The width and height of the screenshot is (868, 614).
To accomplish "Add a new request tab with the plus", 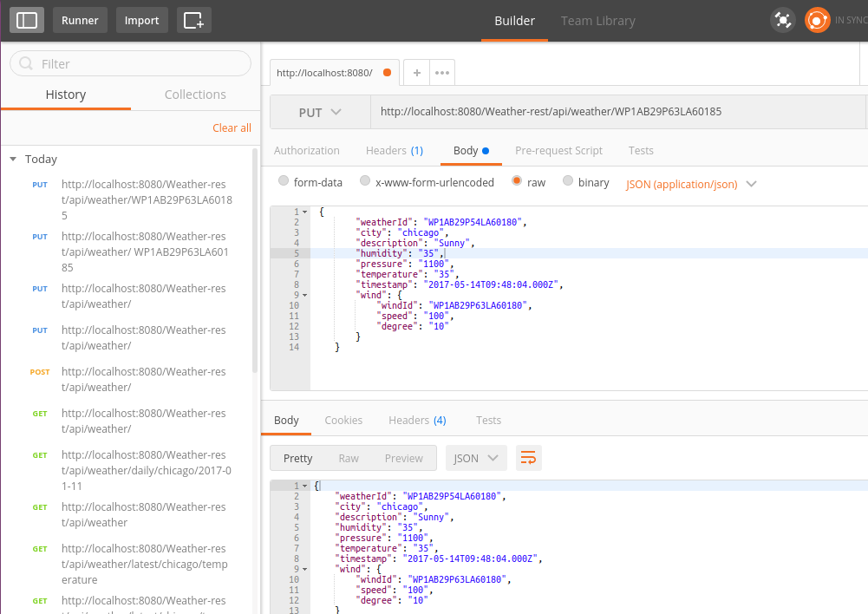I will [415, 72].
